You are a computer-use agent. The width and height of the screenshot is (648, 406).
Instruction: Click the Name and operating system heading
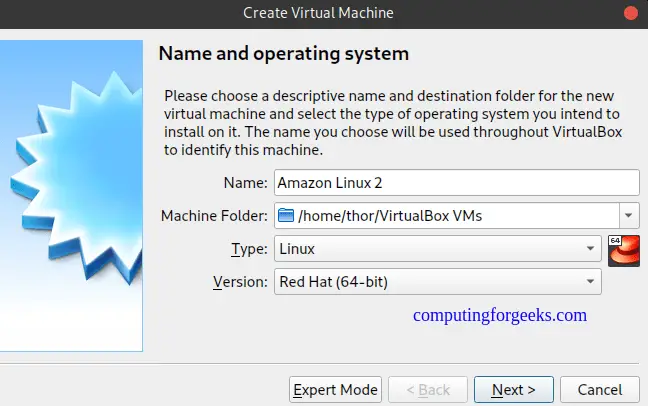click(284, 54)
